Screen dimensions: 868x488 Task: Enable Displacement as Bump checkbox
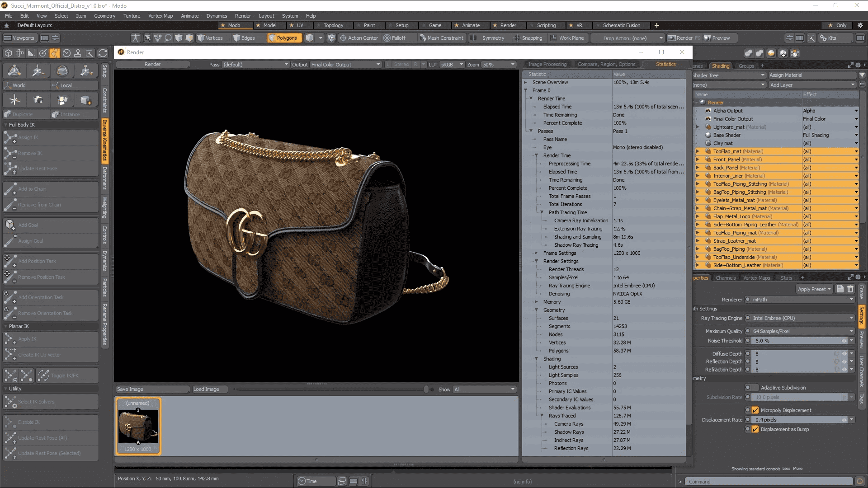pyautogui.click(x=755, y=429)
